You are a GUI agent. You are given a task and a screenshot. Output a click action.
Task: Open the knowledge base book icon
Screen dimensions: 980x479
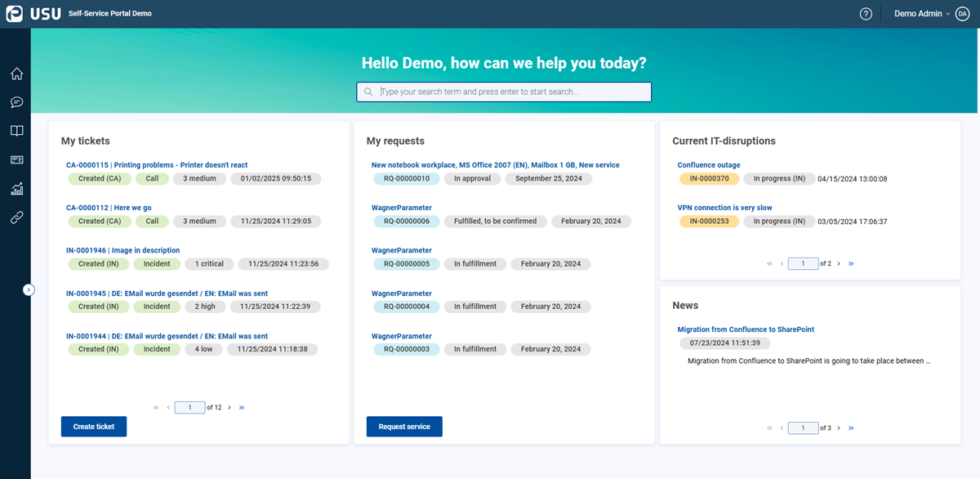click(16, 131)
